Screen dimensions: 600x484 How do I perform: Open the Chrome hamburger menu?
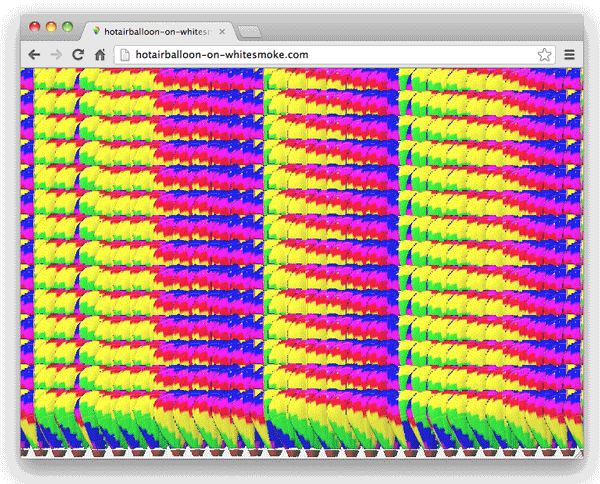point(569,55)
